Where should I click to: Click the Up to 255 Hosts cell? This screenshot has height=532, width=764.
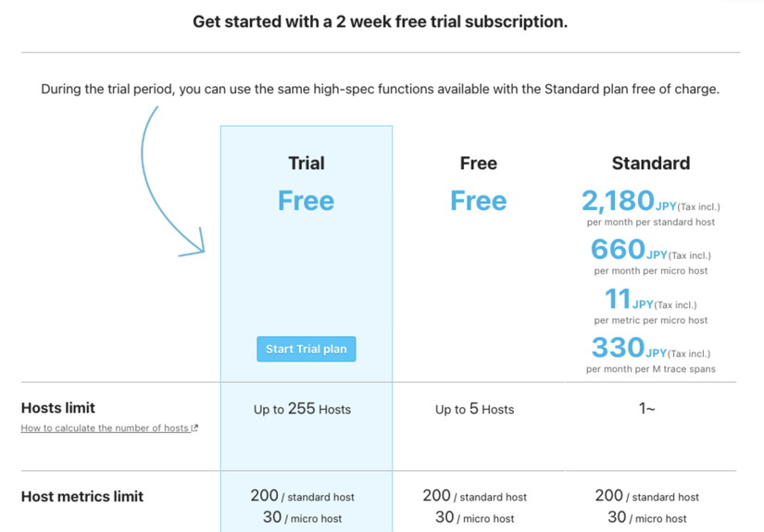[x=302, y=409]
